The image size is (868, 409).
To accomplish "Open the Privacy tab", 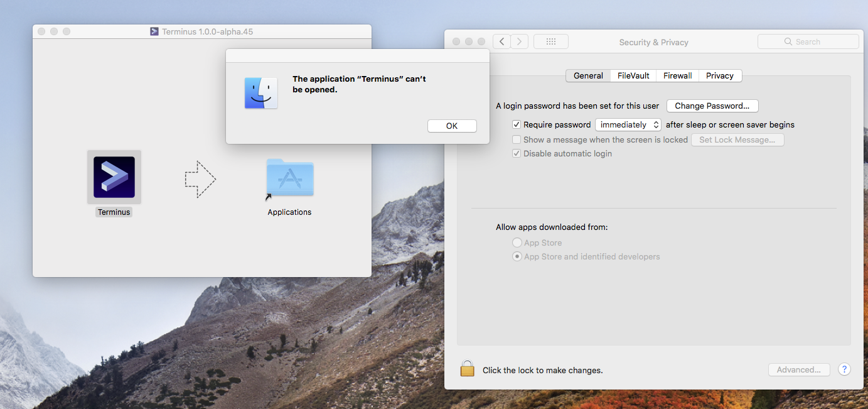I will click(x=720, y=75).
